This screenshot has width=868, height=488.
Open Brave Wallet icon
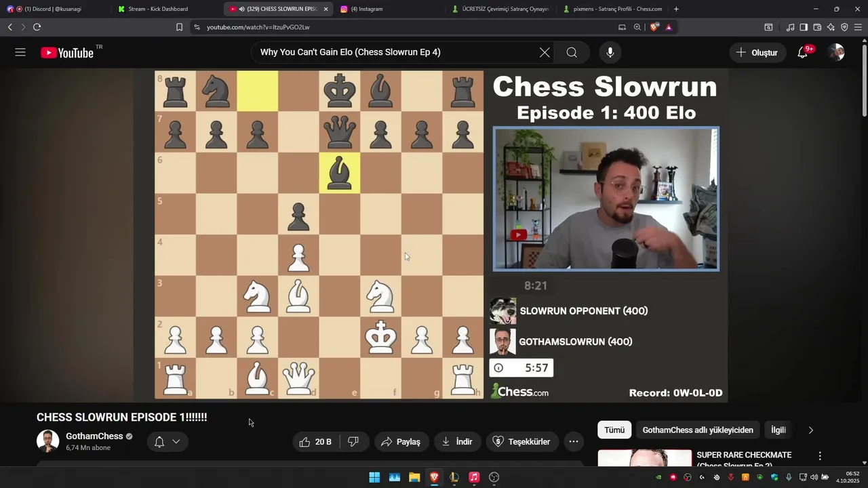[x=817, y=27]
